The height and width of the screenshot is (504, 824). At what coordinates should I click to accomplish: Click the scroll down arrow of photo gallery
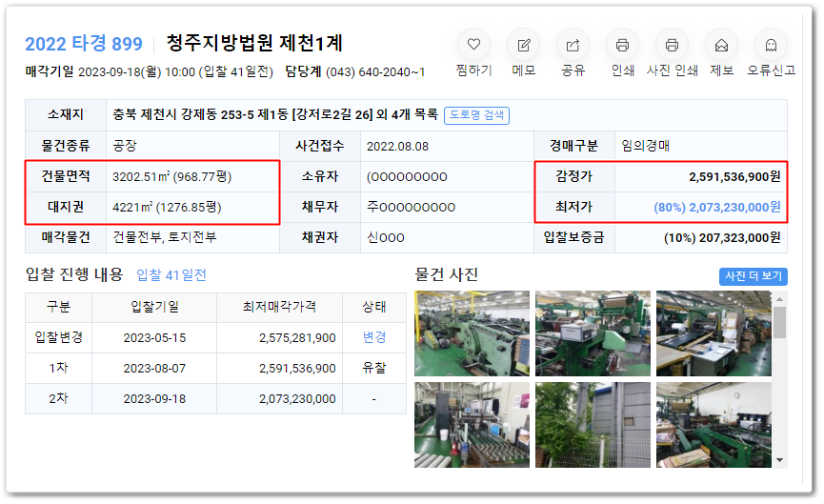[x=779, y=460]
